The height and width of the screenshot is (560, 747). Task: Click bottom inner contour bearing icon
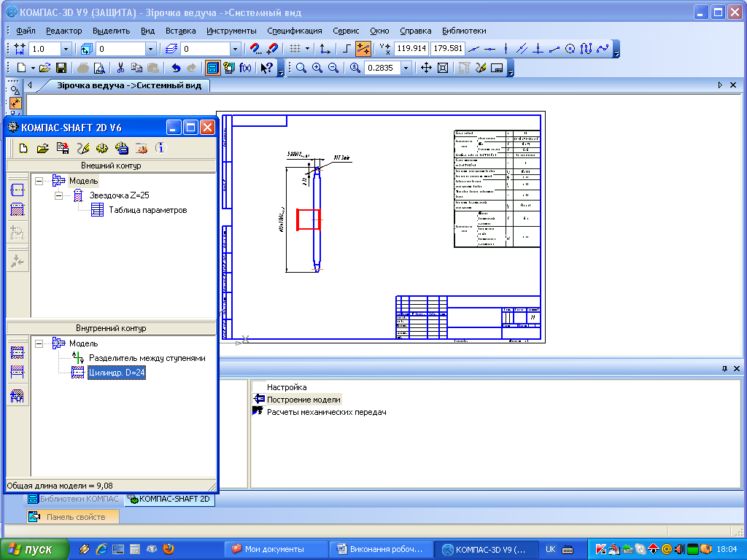pos(18,395)
